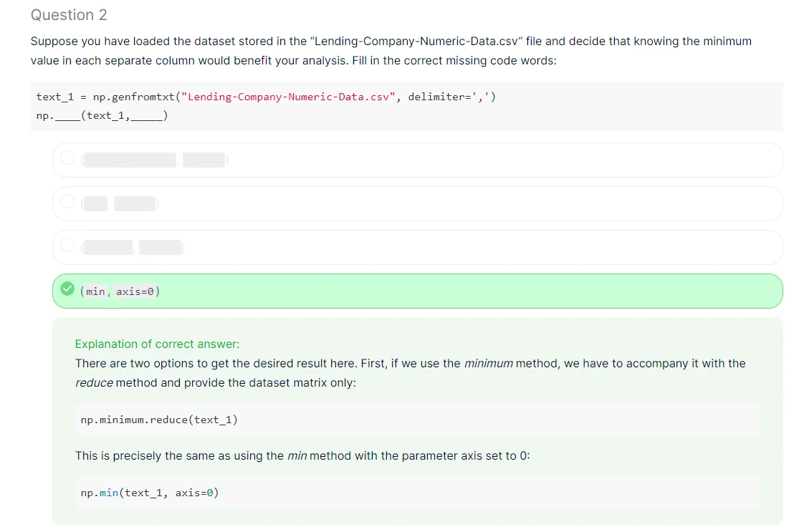Click the italic word "reduce" in the explanation
The width and height of the screenshot is (804, 532).
pos(94,382)
